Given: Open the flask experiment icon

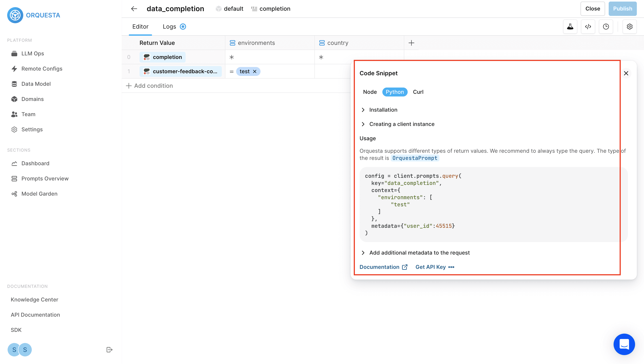Looking at the screenshot, I should [570, 27].
